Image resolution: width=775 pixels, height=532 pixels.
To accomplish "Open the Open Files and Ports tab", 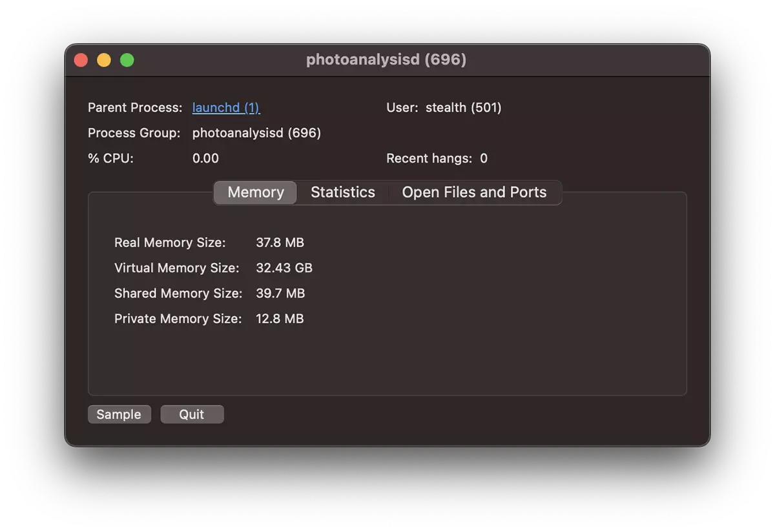I will click(x=474, y=192).
